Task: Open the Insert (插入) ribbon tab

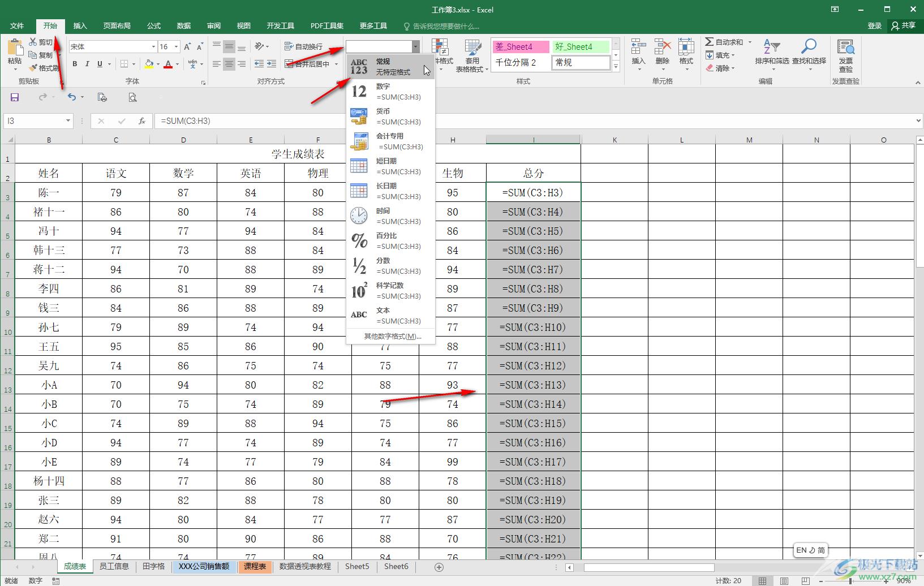Action: click(80, 26)
